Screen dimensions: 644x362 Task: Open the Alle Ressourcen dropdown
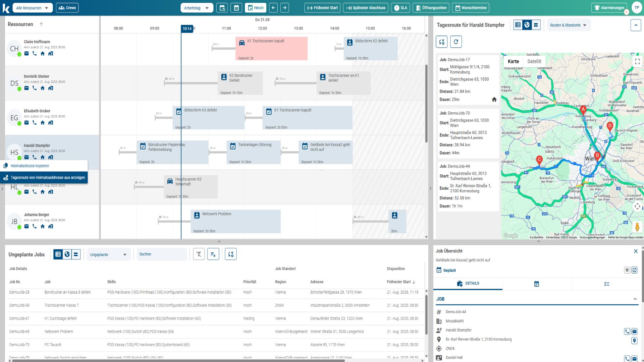[x=33, y=8]
